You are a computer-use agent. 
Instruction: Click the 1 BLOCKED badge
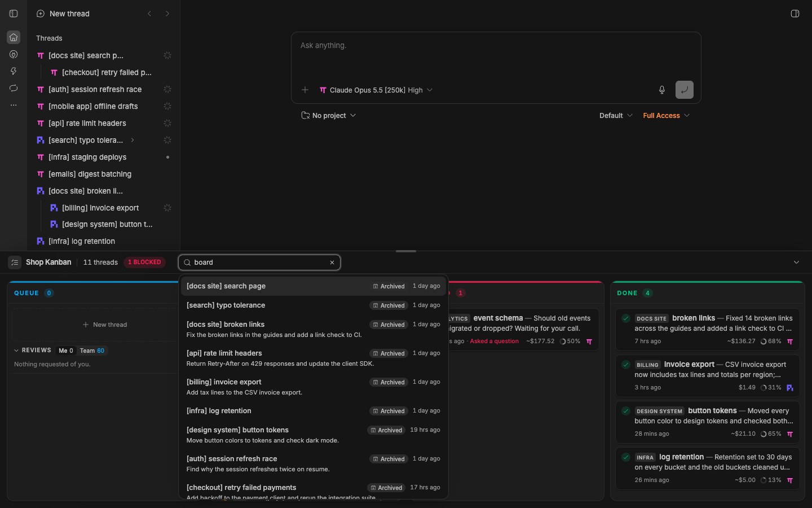pos(144,262)
